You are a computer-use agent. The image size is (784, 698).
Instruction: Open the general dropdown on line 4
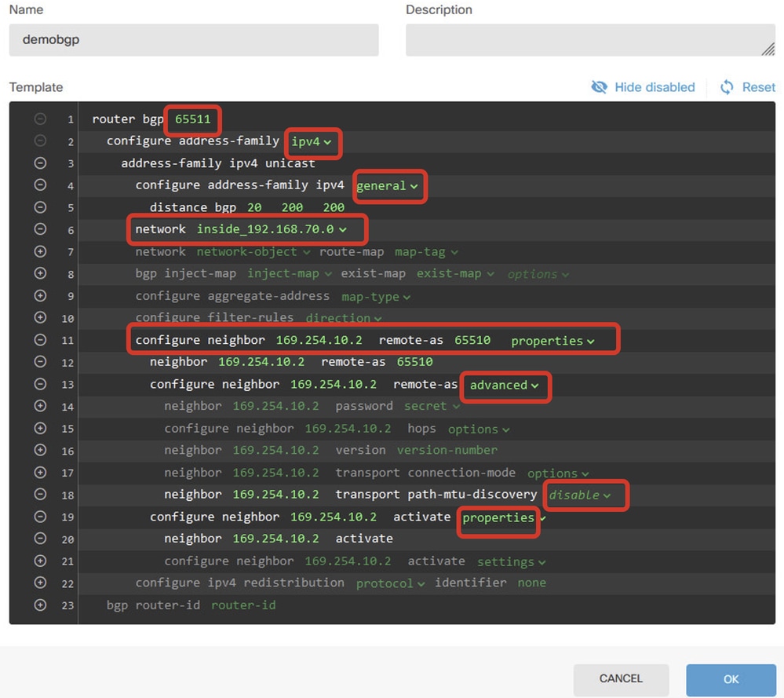(386, 185)
